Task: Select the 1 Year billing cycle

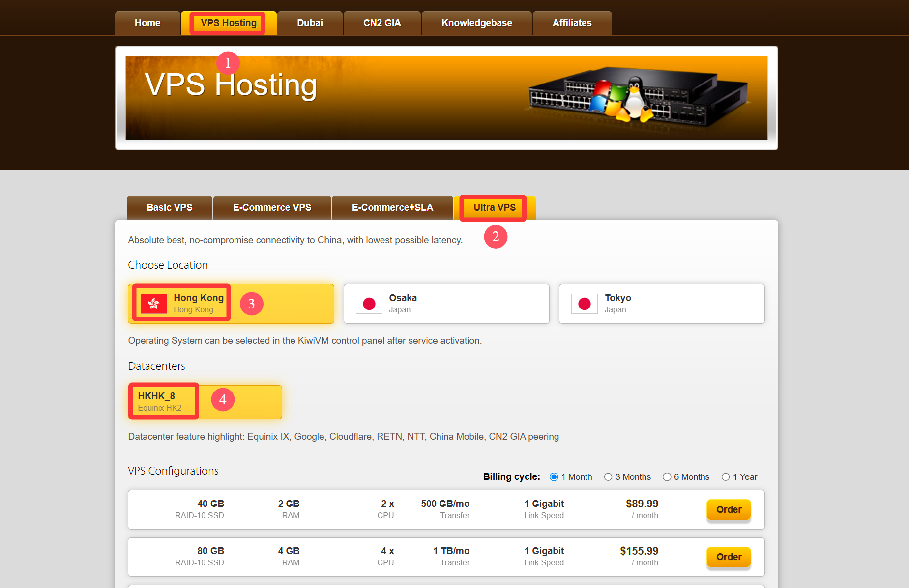Action: 726,477
